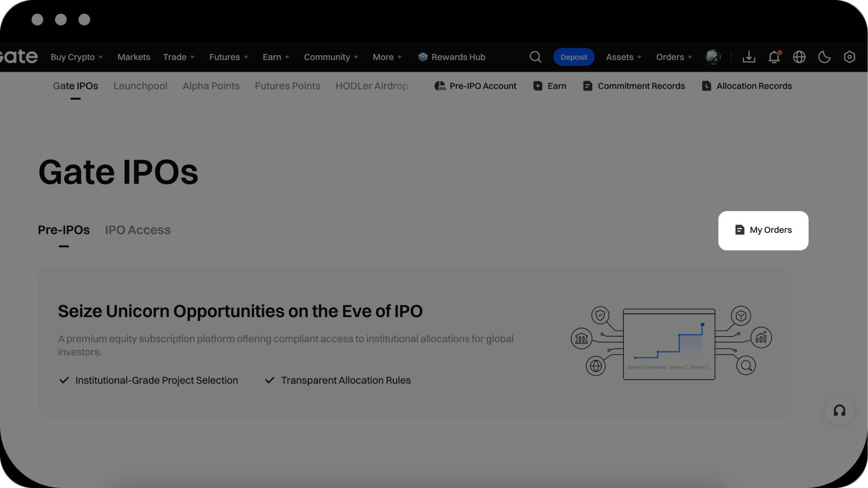868x488 pixels.
Task: Click 'Institutional-Grade Project Selection' text
Action: [157, 380]
